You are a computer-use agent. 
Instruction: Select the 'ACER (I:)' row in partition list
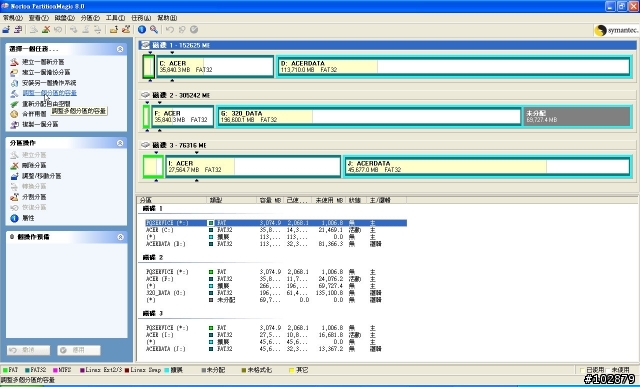pos(276,335)
